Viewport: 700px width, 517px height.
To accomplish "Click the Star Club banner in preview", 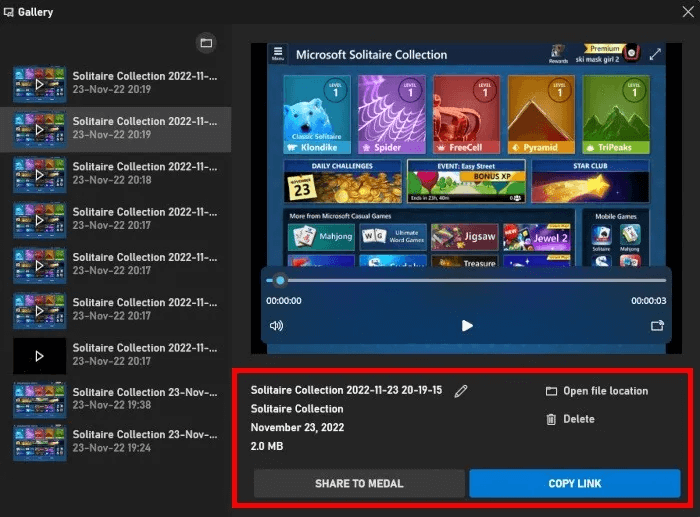I will pos(590,181).
